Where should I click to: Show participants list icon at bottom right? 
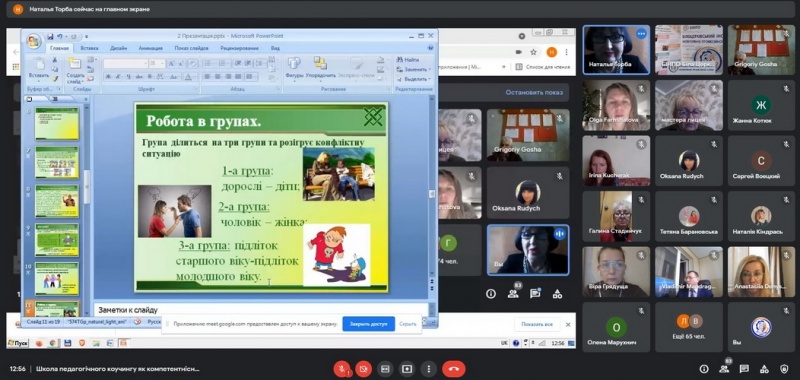(723, 369)
